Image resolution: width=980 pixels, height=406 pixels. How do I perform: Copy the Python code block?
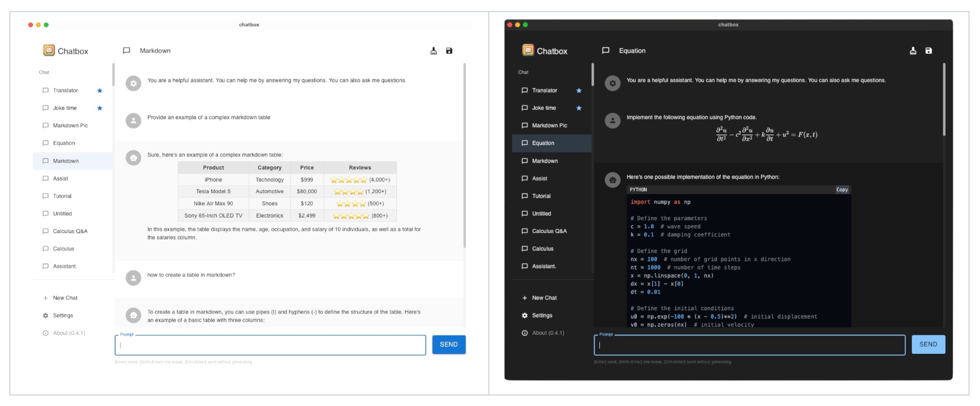842,190
